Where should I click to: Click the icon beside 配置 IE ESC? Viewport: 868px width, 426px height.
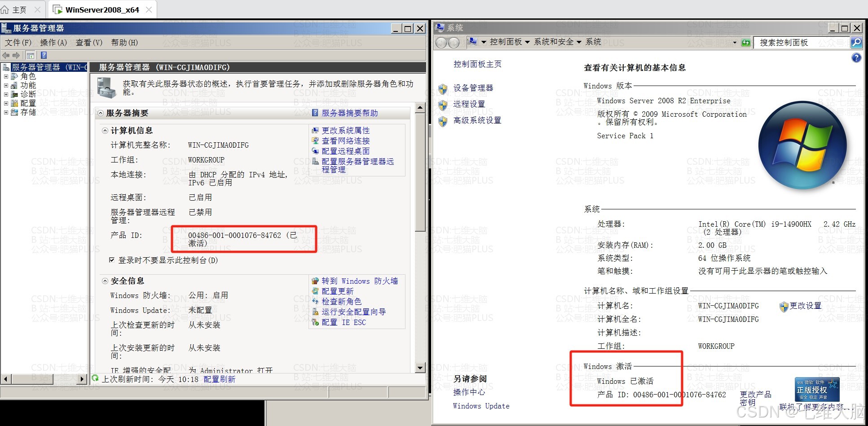click(x=315, y=322)
